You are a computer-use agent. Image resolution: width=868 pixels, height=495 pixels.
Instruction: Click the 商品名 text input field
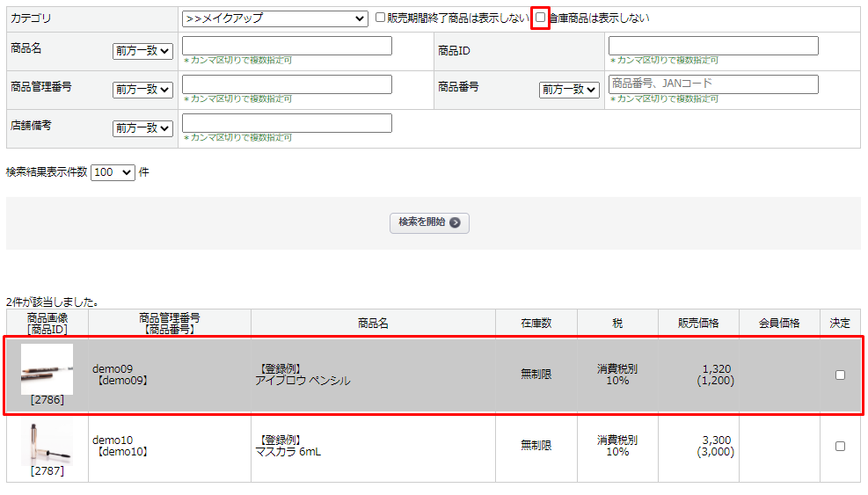287,46
